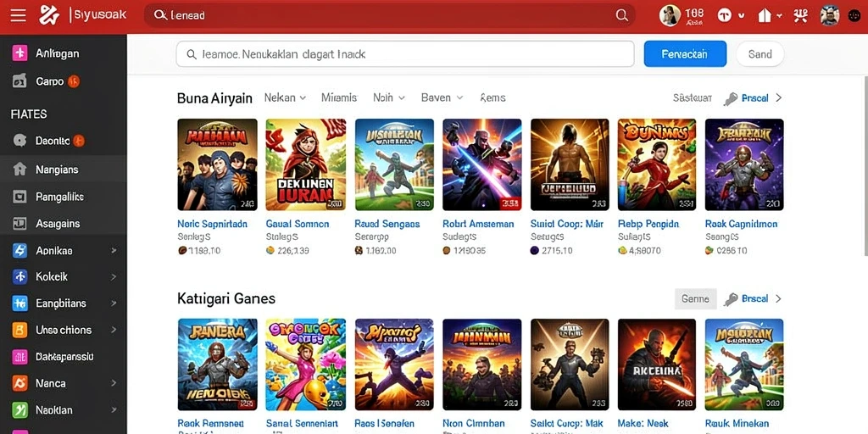Click the Robrt Amsteman game thumbnail
Screen dimensions: 868x434
point(481,164)
